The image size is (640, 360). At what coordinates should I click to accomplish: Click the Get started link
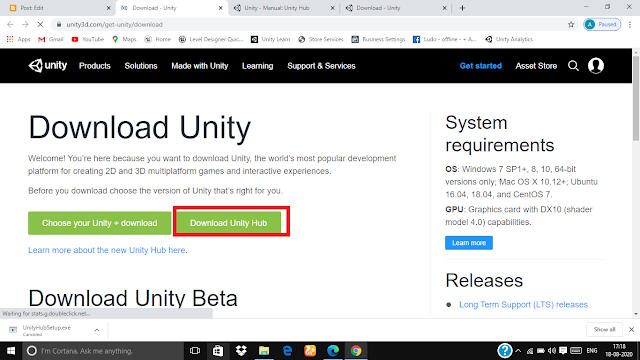480,66
